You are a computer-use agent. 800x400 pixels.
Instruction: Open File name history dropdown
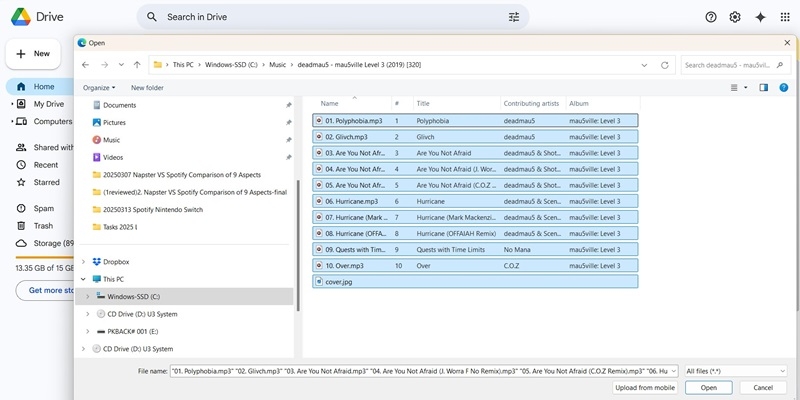[x=673, y=371]
